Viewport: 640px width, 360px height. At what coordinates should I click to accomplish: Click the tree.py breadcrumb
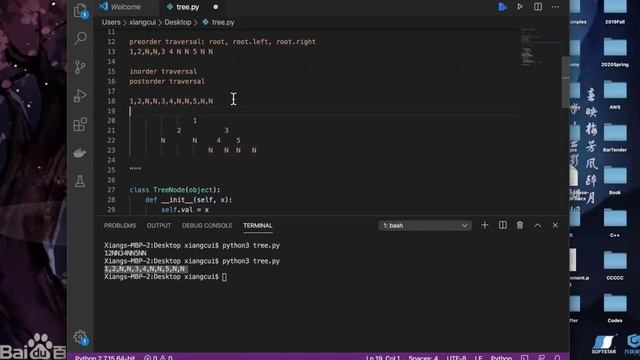click(223, 22)
